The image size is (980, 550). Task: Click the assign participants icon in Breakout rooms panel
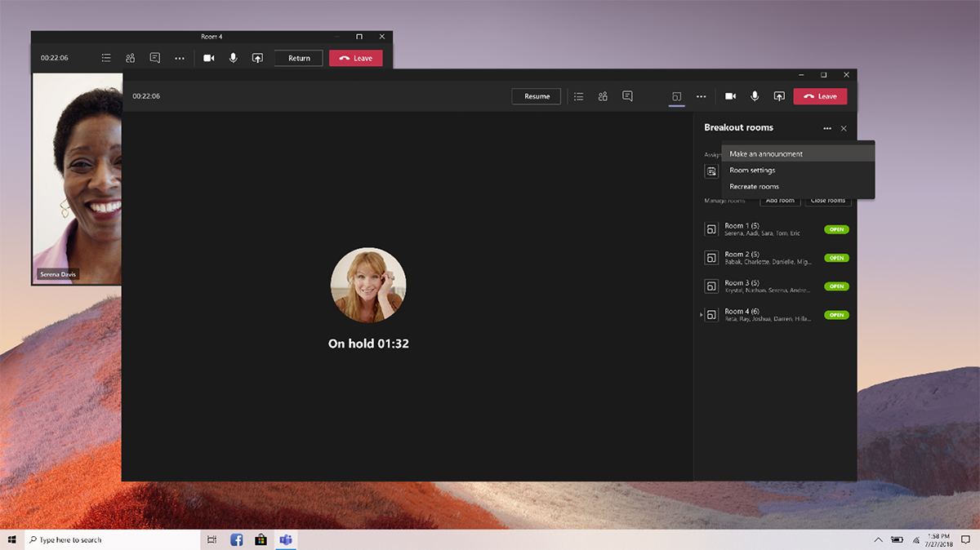[x=711, y=171]
